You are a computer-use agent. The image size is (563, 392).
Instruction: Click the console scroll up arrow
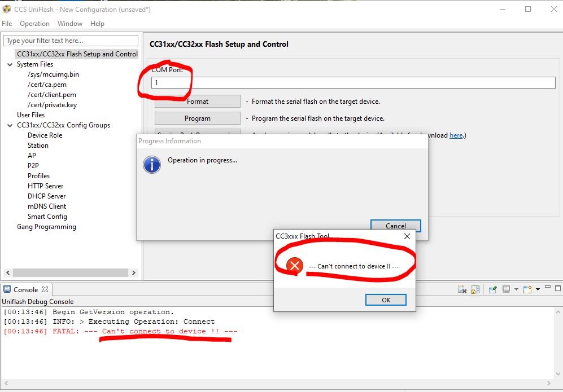click(x=557, y=312)
